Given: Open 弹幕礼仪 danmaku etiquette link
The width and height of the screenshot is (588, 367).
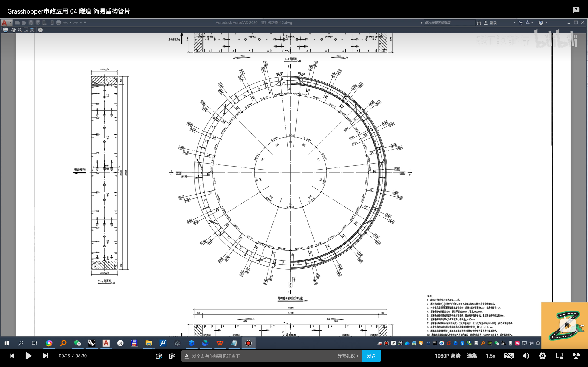Looking at the screenshot, I should (348, 356).
